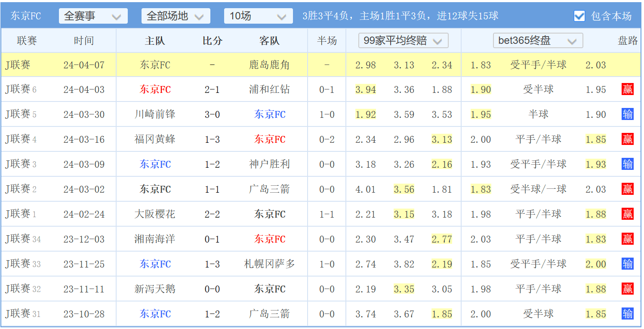The height and width of the screenshot is (329, 644).
Task: Expand the bet365终盘 handicap dropdown
Action: pos(538,41)
